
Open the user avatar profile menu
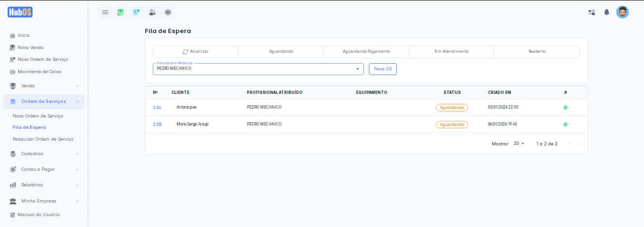pyautogui.click(x=622, y=12)
